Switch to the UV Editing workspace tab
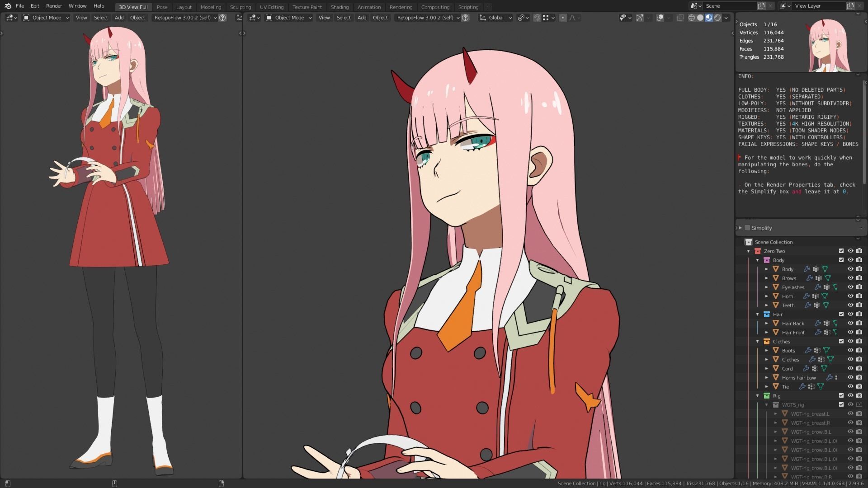Viewport: 868px width, 488px height. click(271, 7)
